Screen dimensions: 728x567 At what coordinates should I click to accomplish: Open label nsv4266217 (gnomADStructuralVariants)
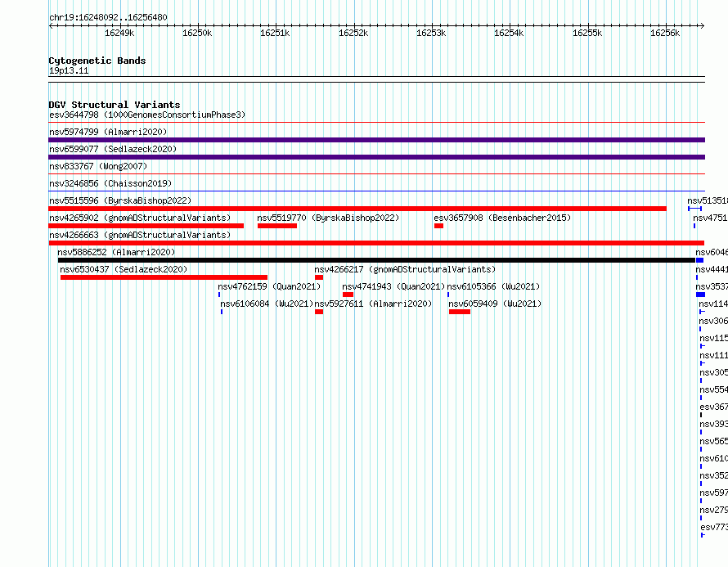pos(405,269)
